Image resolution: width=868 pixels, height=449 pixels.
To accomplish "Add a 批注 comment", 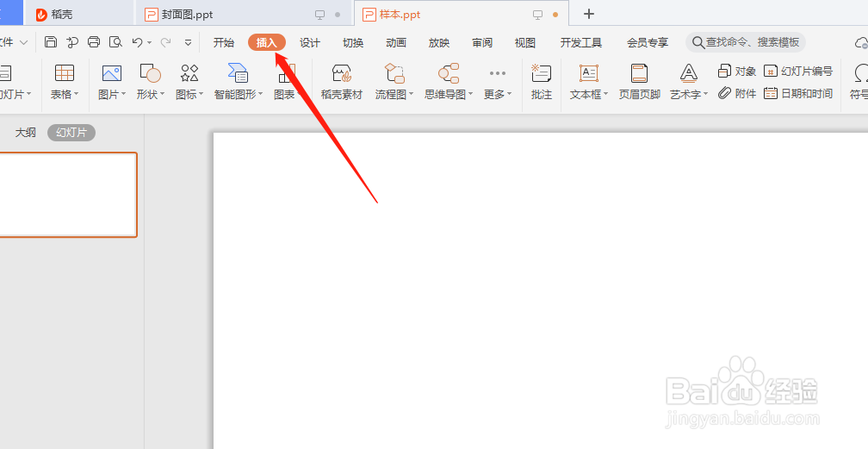I will [542, 82].
